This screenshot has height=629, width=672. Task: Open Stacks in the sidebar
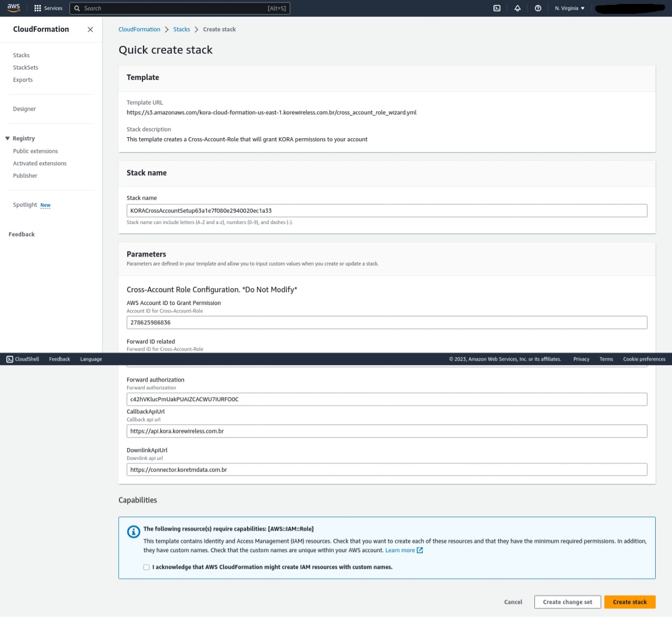click(x=21, y=55)
